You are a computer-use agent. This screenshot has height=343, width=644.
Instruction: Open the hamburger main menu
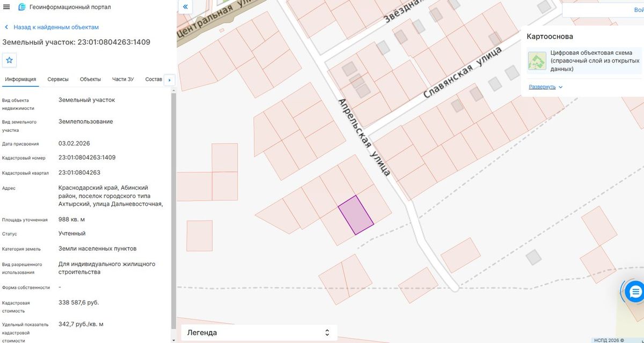point(6,7)
